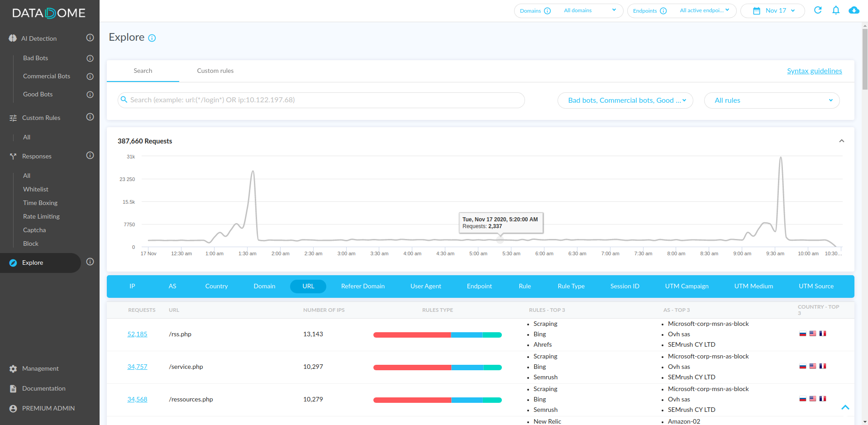This screenshot has height=425, width=868.
Task: Click the NUMBER OF IPS column header
Action: tap(324, 310)
